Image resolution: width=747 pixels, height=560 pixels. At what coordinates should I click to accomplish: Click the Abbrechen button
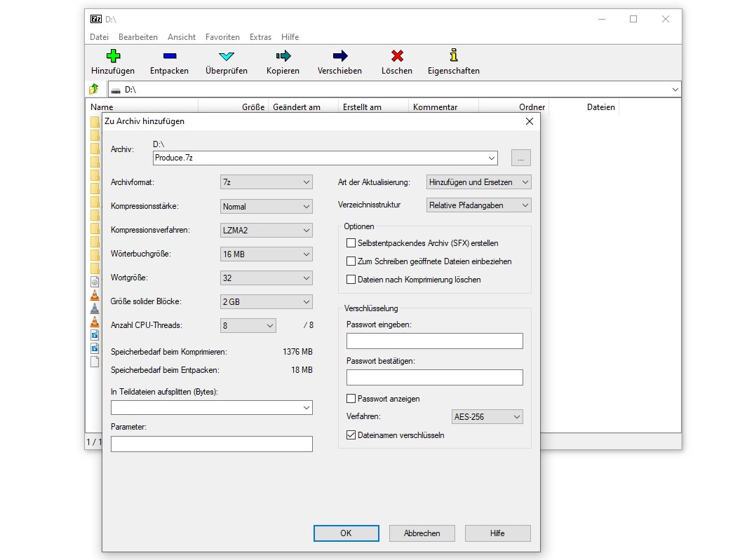[x=422, y=533]
